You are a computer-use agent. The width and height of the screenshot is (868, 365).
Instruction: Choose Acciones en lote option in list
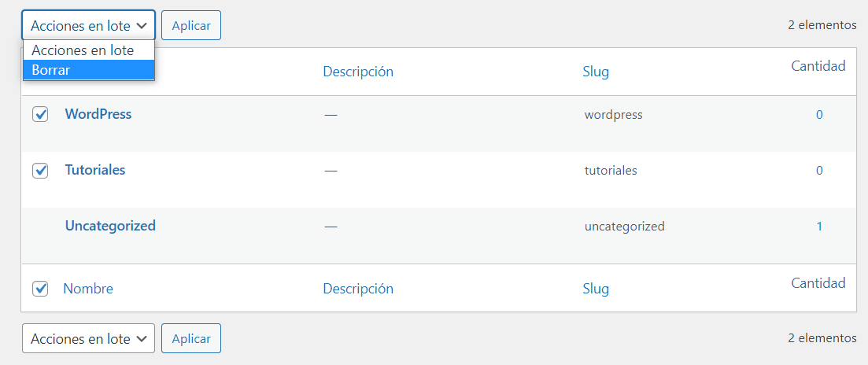[x=88, y=50]
